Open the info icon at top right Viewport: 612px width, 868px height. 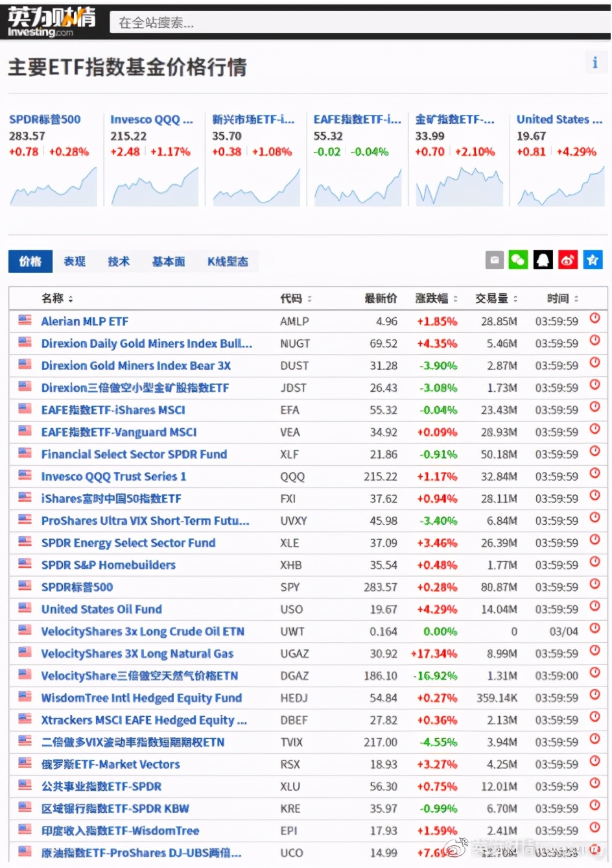(594, 62)
